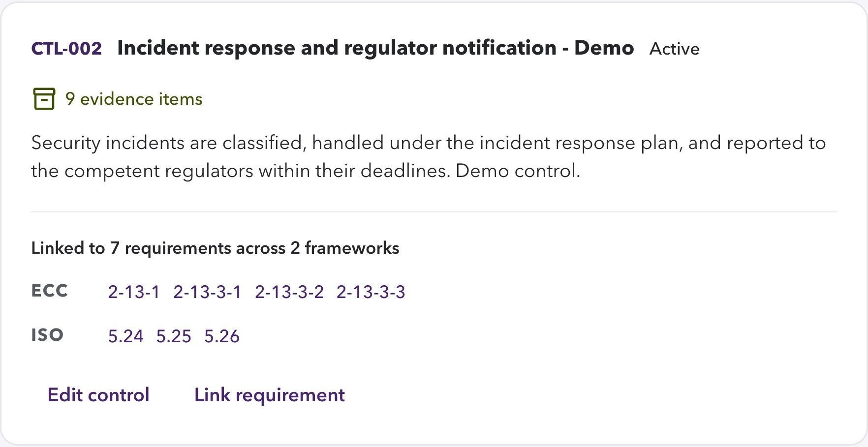This screenshot has width=868, height=447.
Task: Click the CTL-002 control identifier
Action: pos(66,48)
